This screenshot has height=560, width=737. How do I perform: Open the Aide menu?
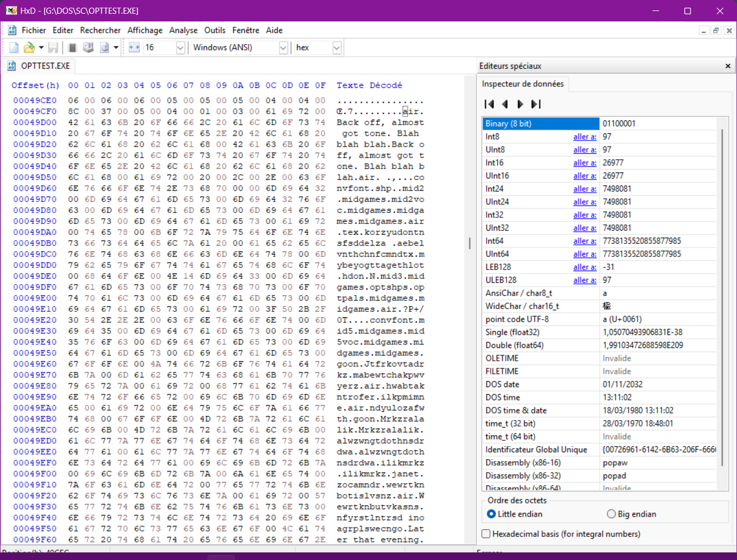274,30
